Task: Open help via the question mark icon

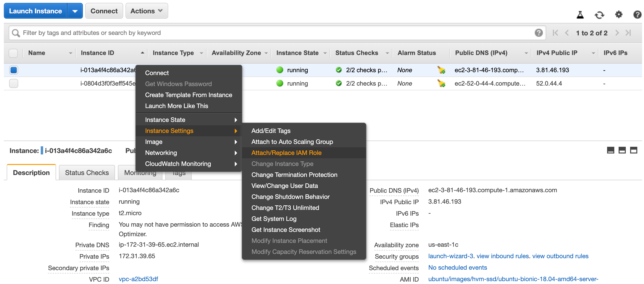Action: click(x=637, y=15)
